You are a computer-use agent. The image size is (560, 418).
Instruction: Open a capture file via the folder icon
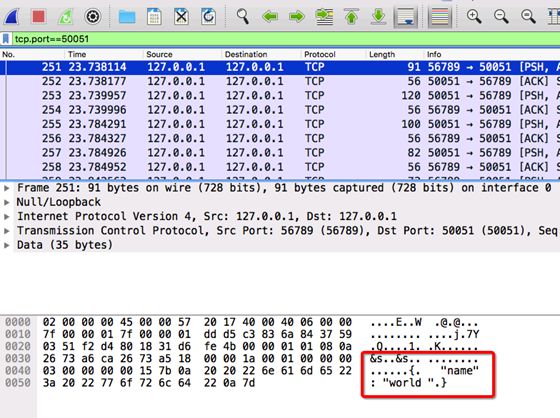click(x=127, y=16)
